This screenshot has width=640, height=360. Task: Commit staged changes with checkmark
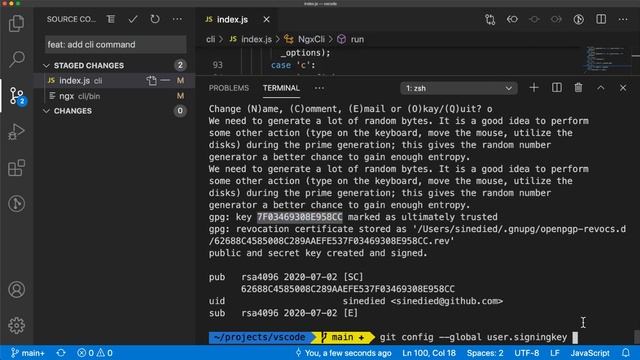[133, 19]
